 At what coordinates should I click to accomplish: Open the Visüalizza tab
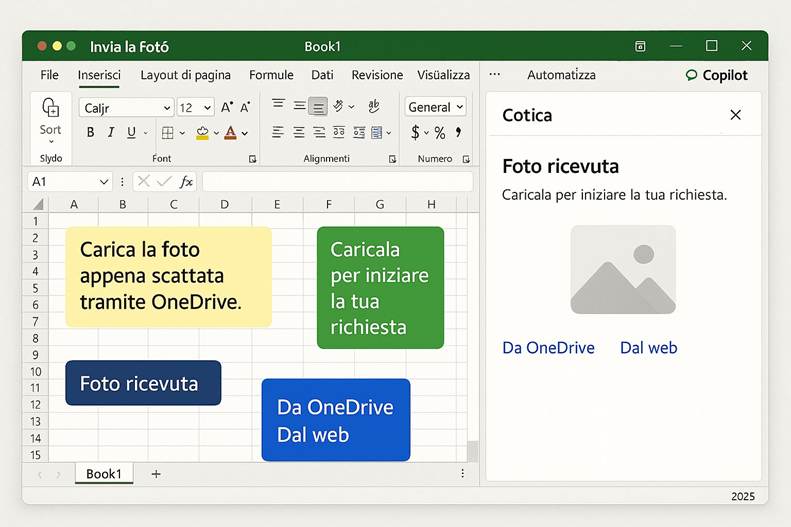point(443,75)
